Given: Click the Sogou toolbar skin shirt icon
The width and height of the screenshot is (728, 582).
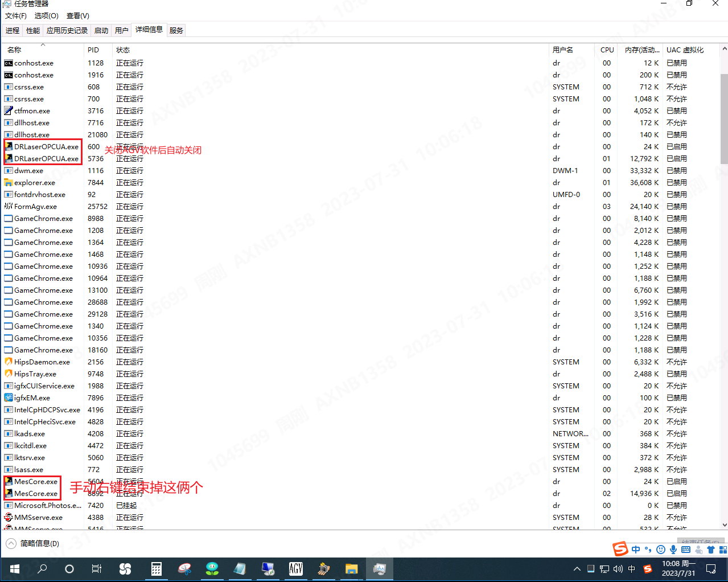Looking at the screenshot, I should coord(711,550).
